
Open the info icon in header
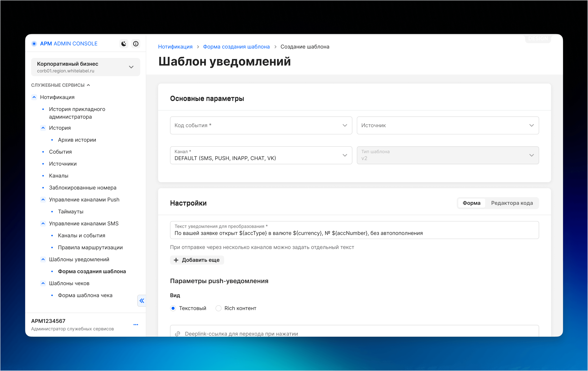click(136, 44)
